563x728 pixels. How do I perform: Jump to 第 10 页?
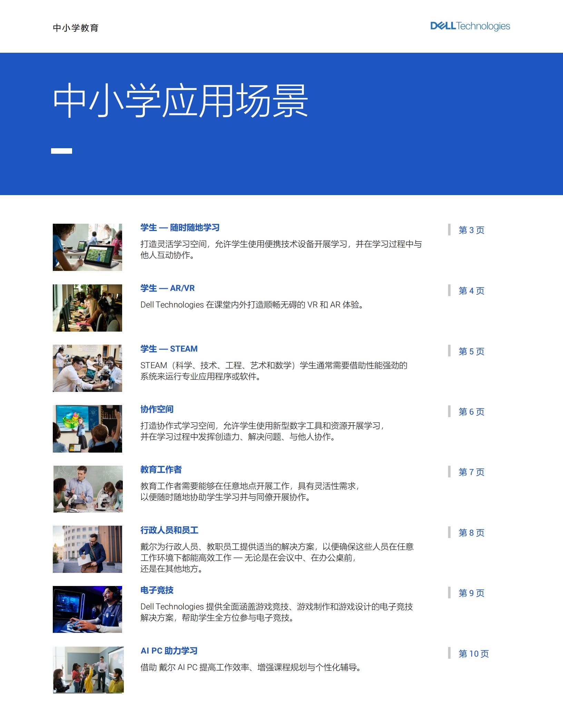[473, 654]
